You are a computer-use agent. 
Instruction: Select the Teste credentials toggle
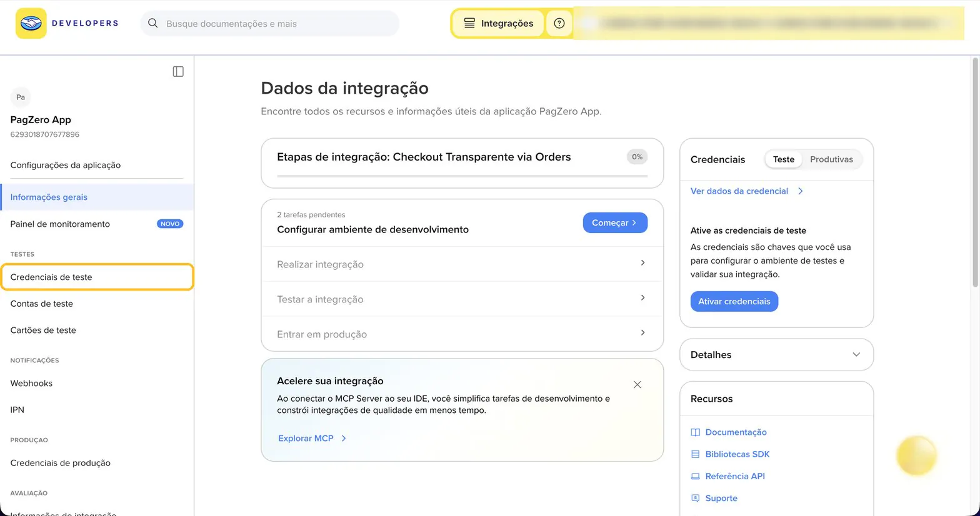point(784,159)
